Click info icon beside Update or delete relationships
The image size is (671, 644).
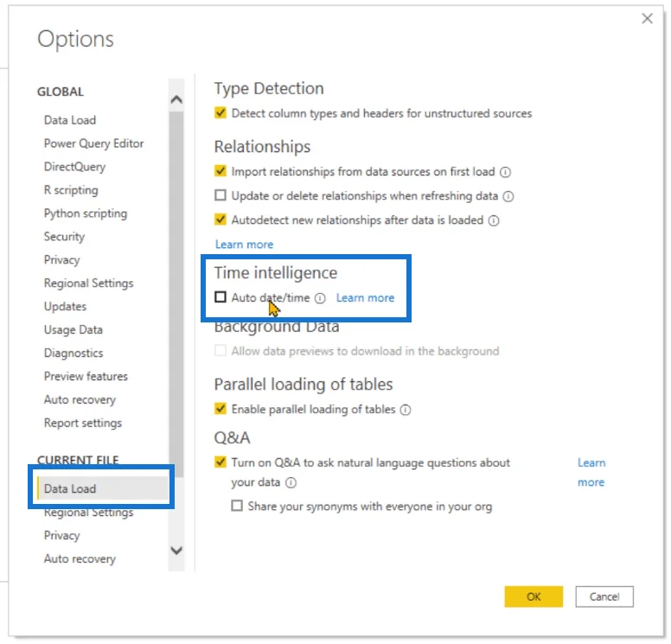tap(508, 196)
